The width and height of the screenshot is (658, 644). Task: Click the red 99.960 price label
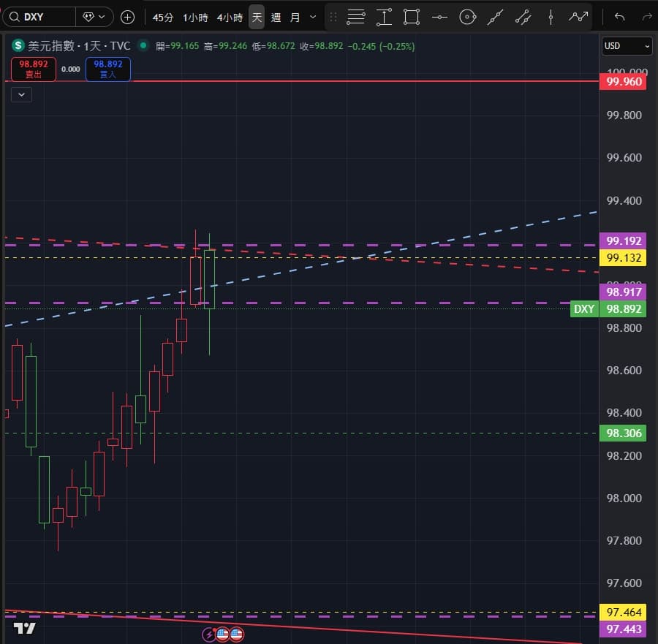(x=623, y=82)
